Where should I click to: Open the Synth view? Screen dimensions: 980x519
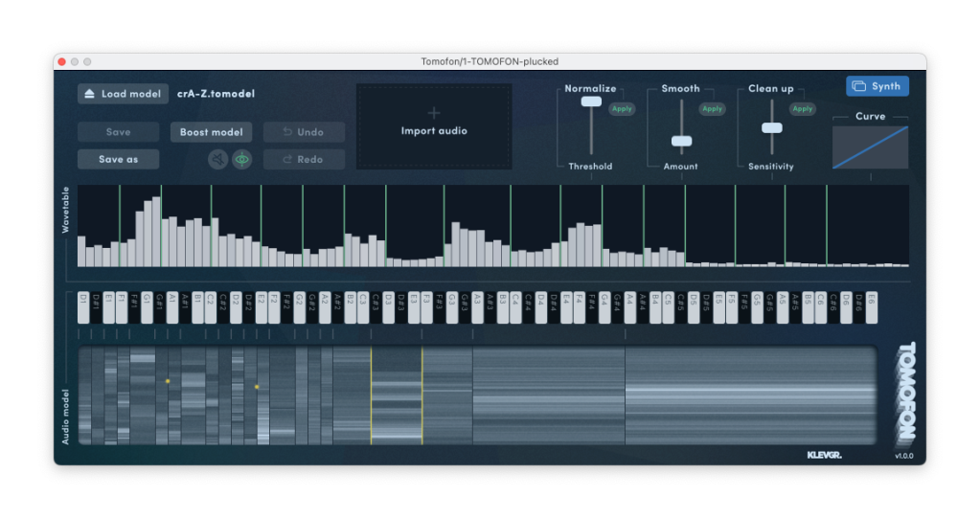pyautogui.click(x=877, y=86)
